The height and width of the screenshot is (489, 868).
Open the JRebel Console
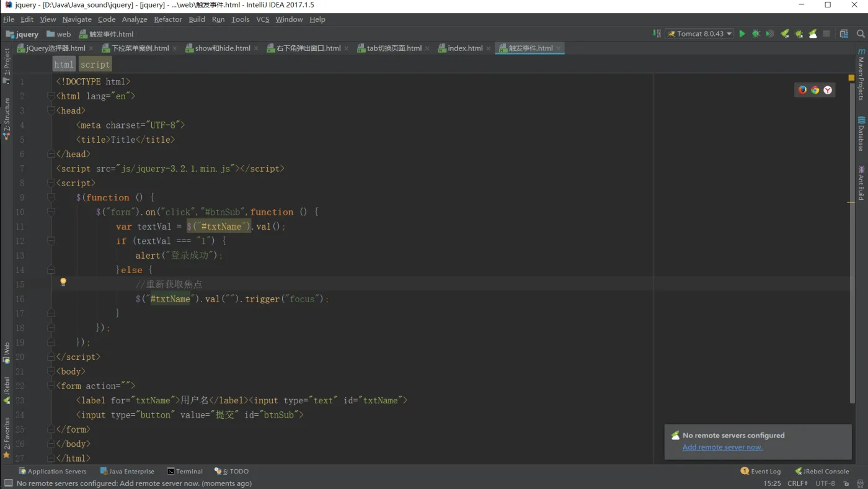[822, 472]
